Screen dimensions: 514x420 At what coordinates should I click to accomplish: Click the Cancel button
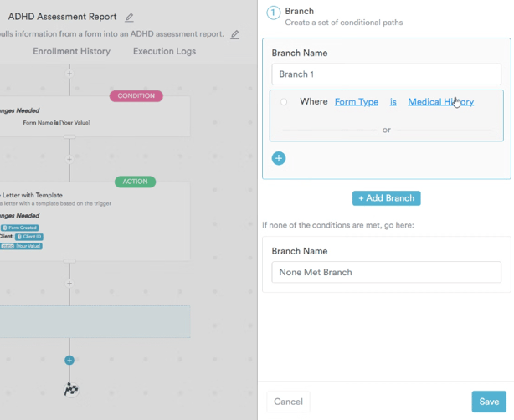point(288,402)
